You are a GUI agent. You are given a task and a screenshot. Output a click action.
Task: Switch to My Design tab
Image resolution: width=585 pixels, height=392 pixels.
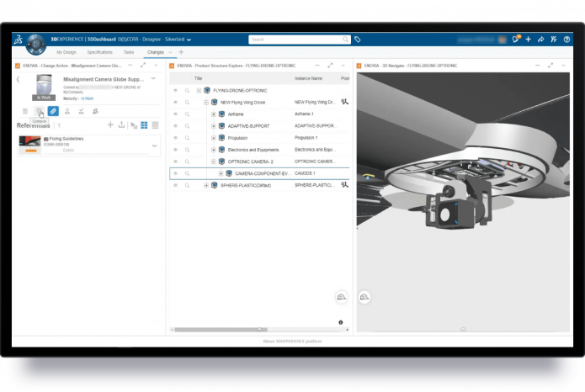(x=66, y=52)
